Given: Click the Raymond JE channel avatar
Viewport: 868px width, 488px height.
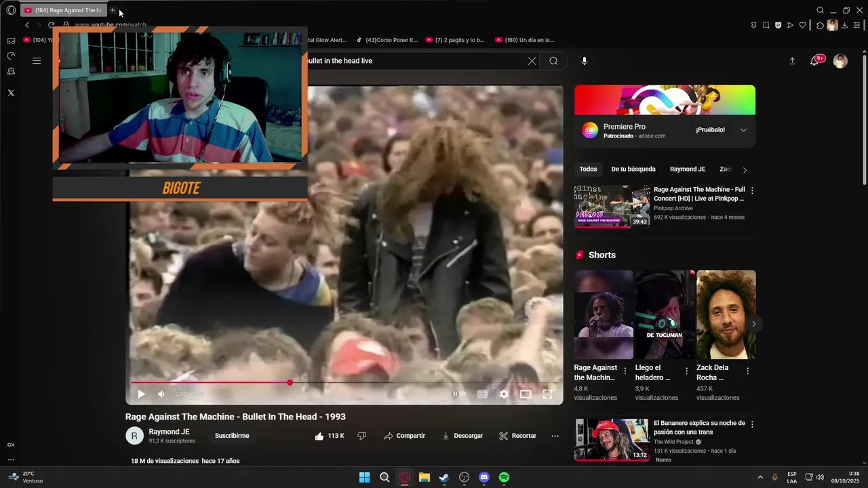Looking at the screenshot, I should [x=134, y=436].
